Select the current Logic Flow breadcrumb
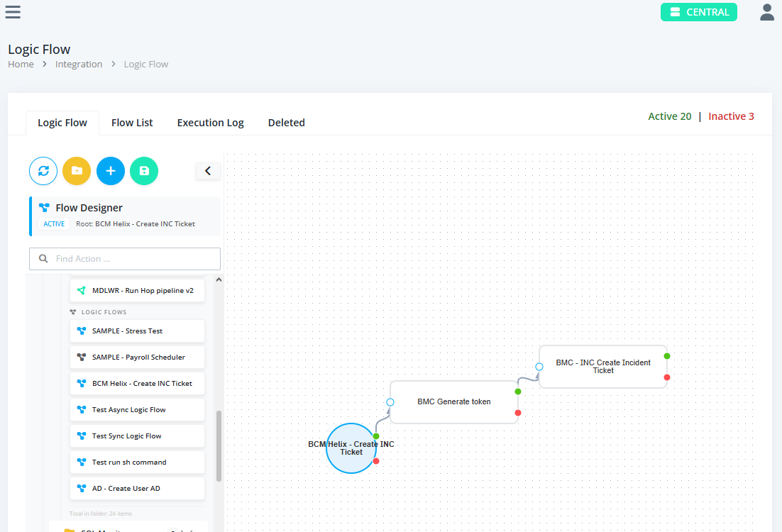 [x=146, y=65]
